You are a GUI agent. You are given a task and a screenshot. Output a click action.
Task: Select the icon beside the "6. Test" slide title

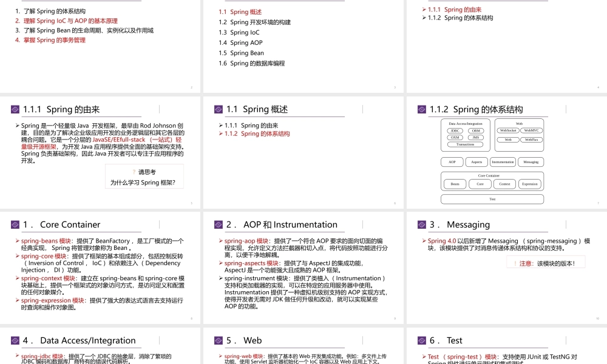click(422, 341)
